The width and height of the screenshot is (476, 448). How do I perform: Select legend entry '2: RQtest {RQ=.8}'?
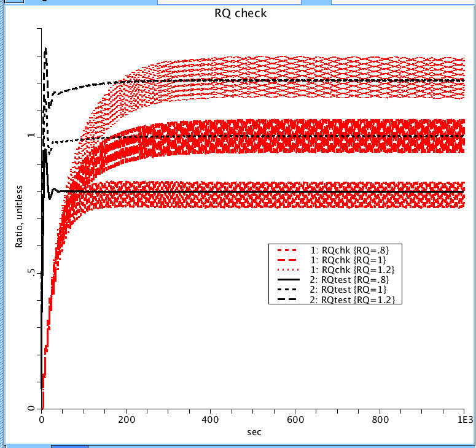(x=349, y=280)
